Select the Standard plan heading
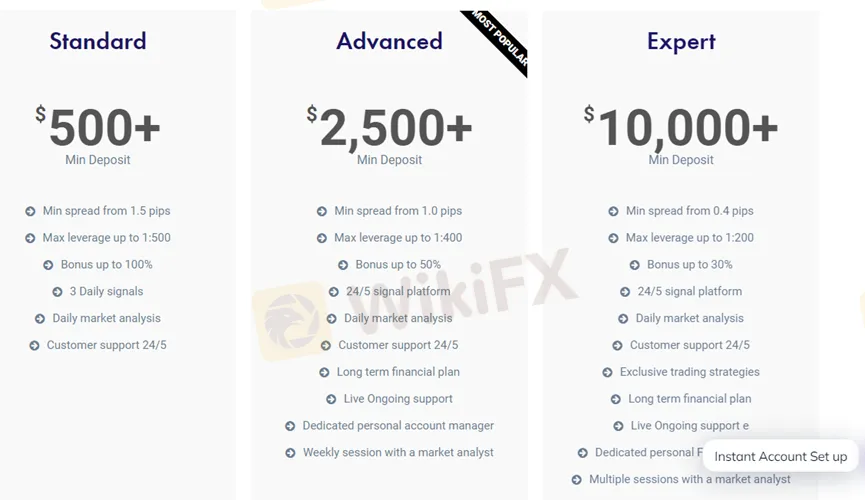Viewport: 865px width, 500px height. (98, 41)
